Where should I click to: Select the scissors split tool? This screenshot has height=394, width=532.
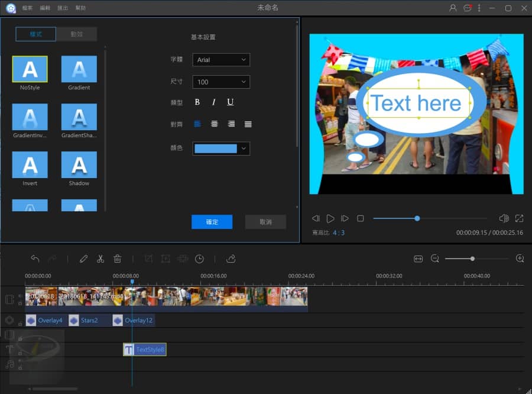100,259
